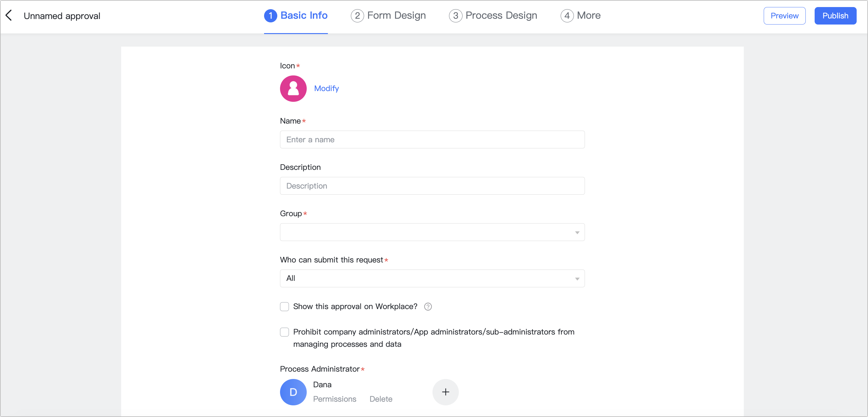Image resolution: width=868 pixels, height=417 pixels.
Task: Click the Name input field
Action: (x=432, y=139)
